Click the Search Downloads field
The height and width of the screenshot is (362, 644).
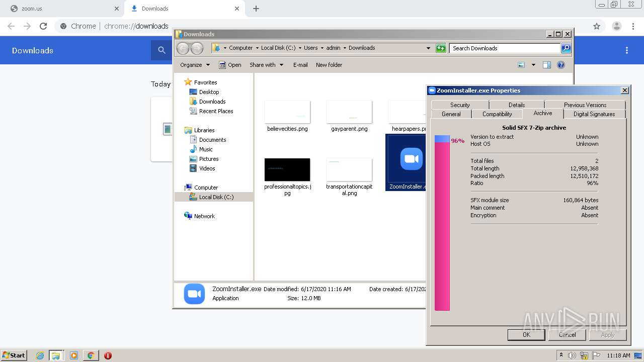tap(505, 48)
